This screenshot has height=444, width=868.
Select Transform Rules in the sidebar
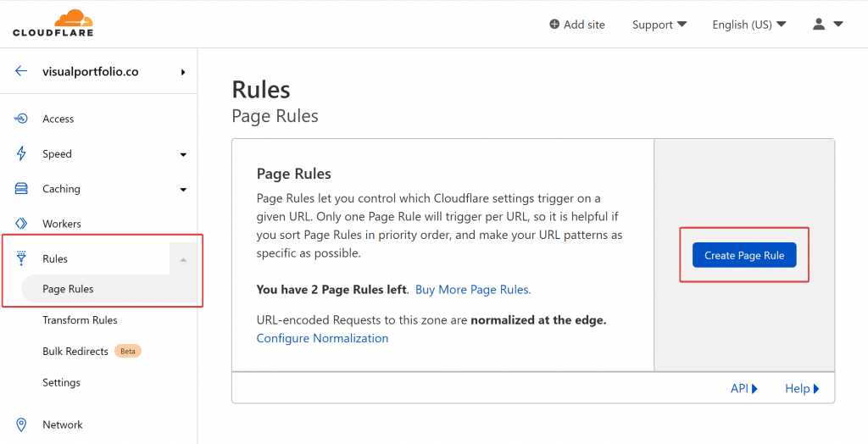pos(80,320)
